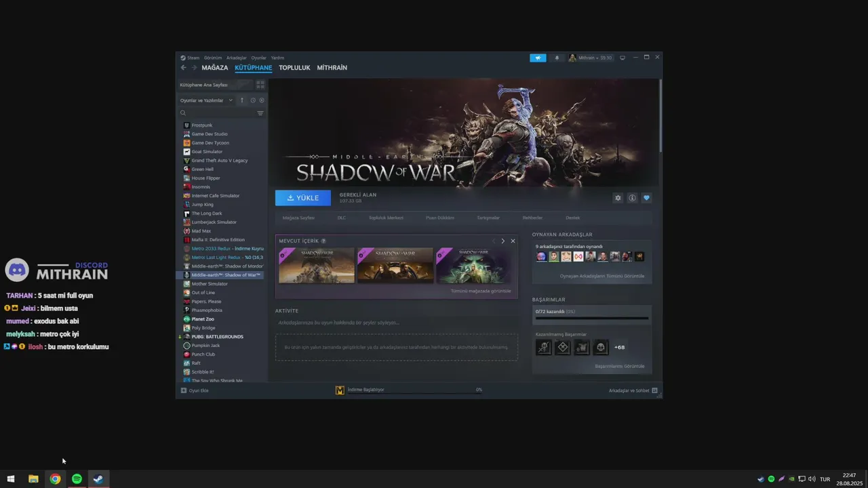Screen dimensions: 868x488
Task: Open the Oyunlar menu
Action: coord(258,58)
